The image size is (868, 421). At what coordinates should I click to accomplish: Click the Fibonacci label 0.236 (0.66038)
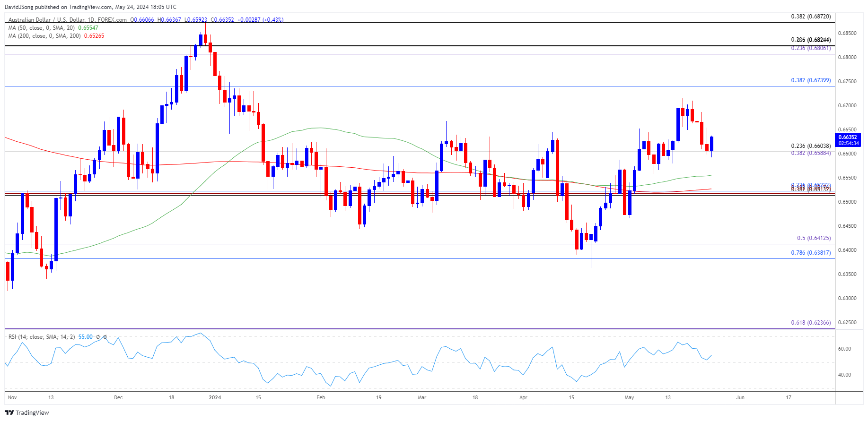coord(811,146)
